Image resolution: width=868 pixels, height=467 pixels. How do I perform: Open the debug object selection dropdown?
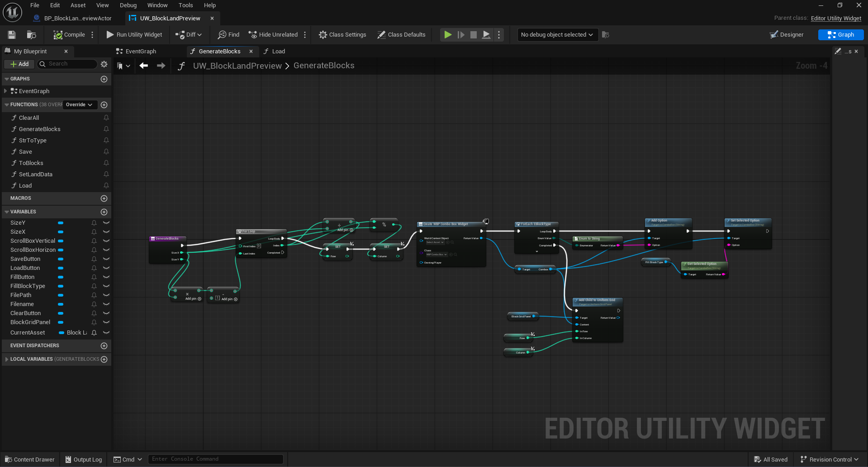point(557,35)
